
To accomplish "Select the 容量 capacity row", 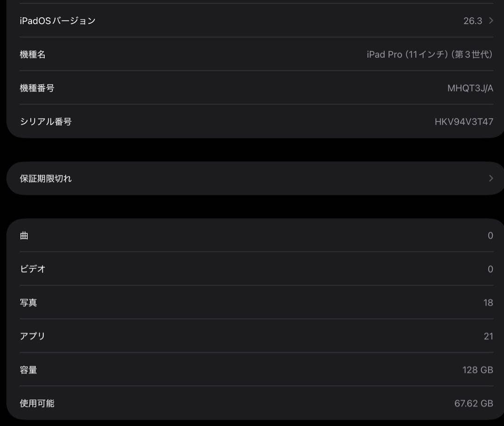I will pyautogui.click(x=252, y=370).
